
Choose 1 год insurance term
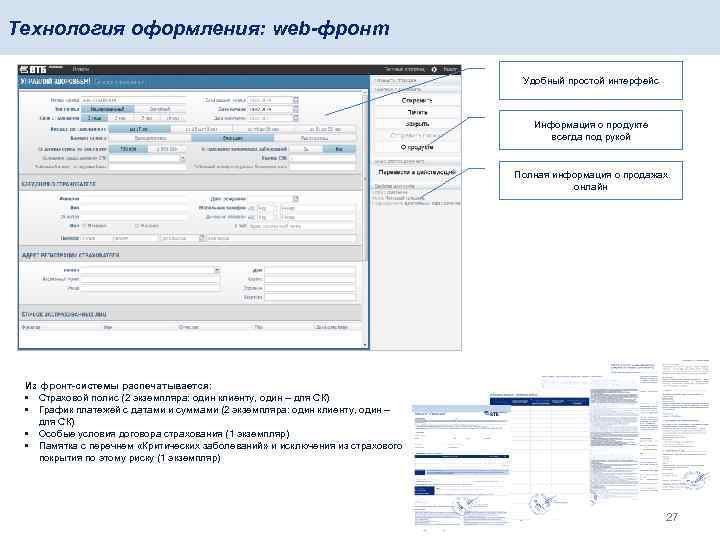pyautogui.click(x=94, y=118)
